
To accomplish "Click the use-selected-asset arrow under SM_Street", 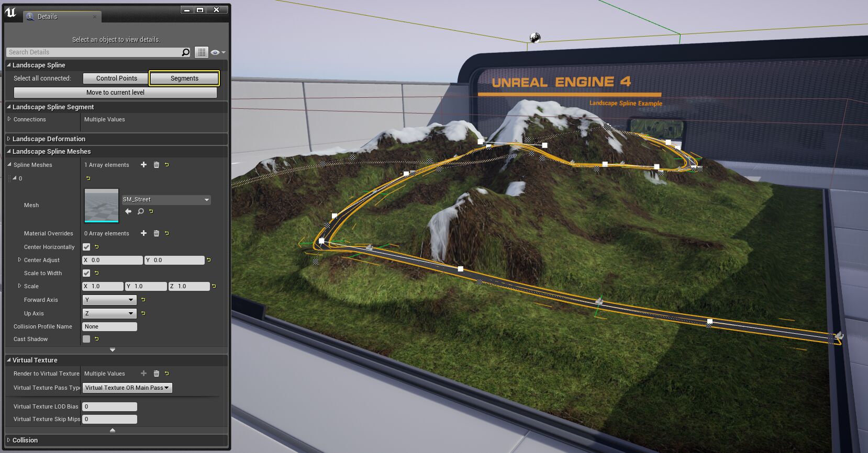I will pyautogui.click(x=128, y=211).
